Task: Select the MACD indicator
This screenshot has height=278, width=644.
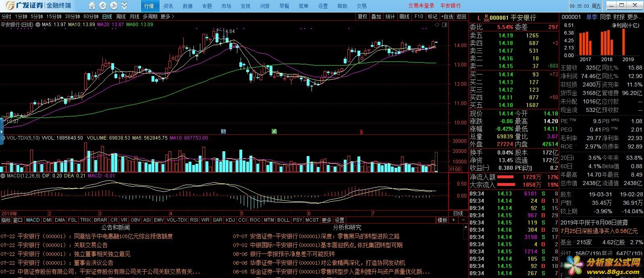Action: coord(33,220)
